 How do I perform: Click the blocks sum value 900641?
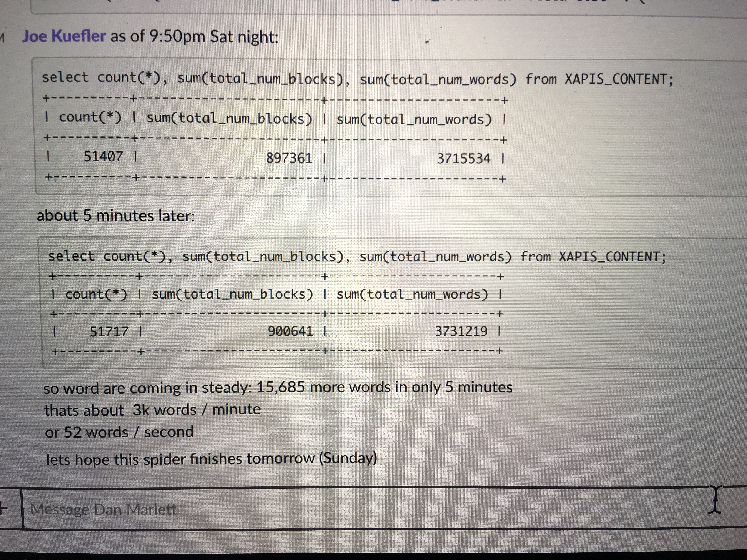pos(290,331)
